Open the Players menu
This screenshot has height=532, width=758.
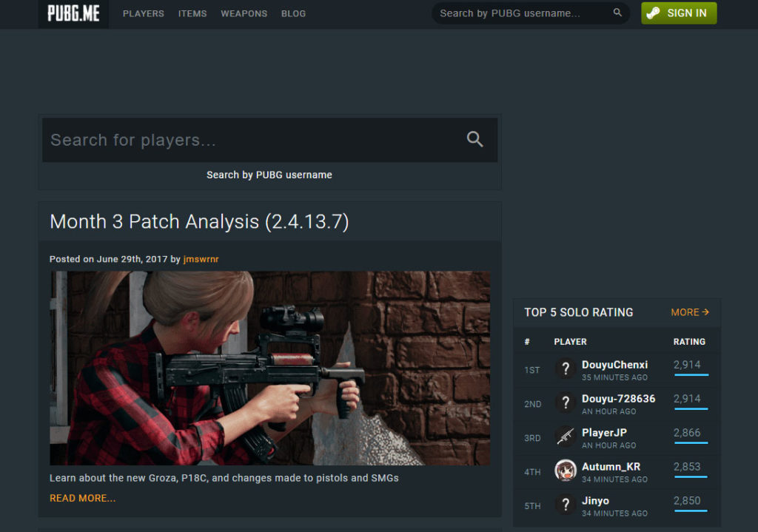tap(144, 13)
